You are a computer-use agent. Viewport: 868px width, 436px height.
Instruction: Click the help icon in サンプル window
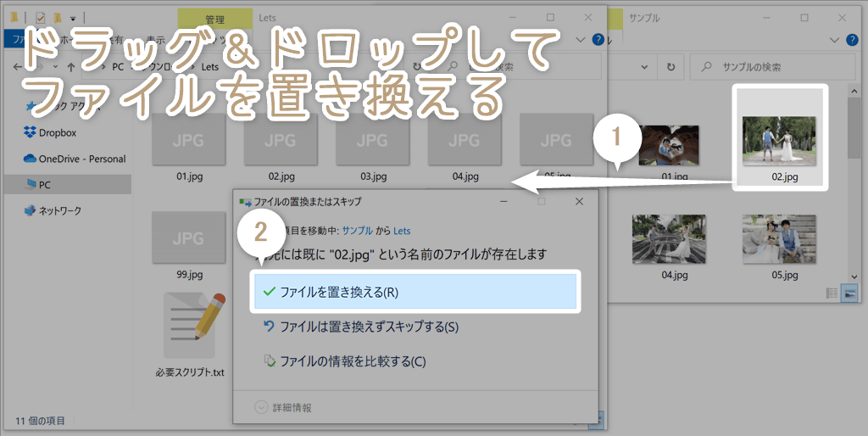[853, 40]
